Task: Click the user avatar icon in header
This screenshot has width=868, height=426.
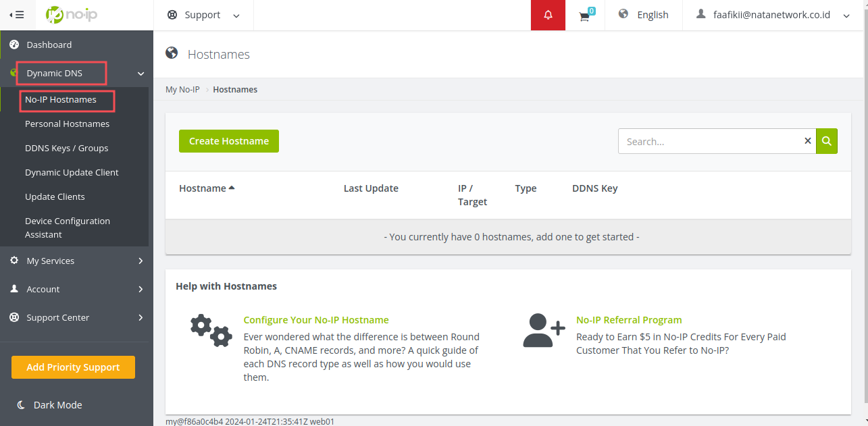Action: (x=701, y=14)
